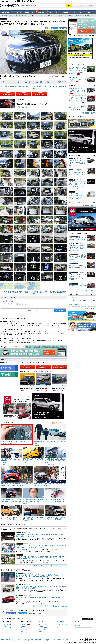Open the 新車見積もり nav menu
The image size is (96, 644).
point(5,12)
